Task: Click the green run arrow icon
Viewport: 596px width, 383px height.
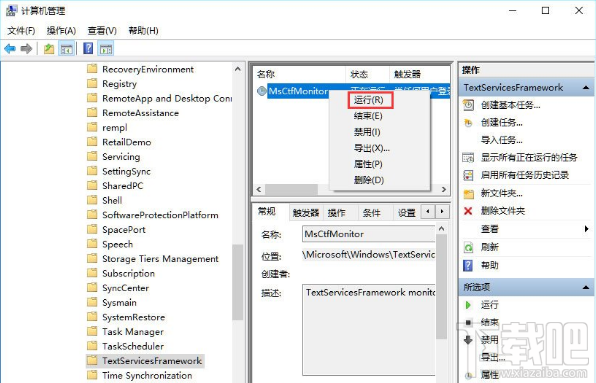Action: [468, 305]
